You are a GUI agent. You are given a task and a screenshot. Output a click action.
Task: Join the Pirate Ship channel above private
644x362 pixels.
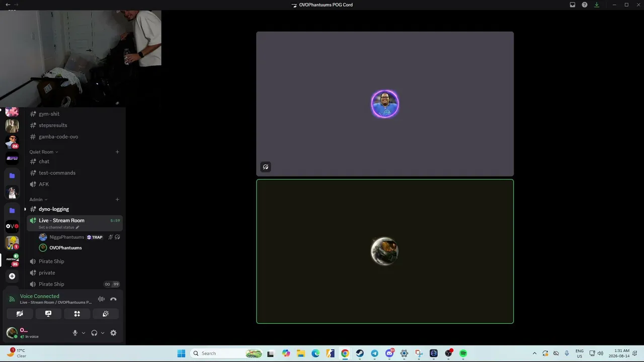74,261
